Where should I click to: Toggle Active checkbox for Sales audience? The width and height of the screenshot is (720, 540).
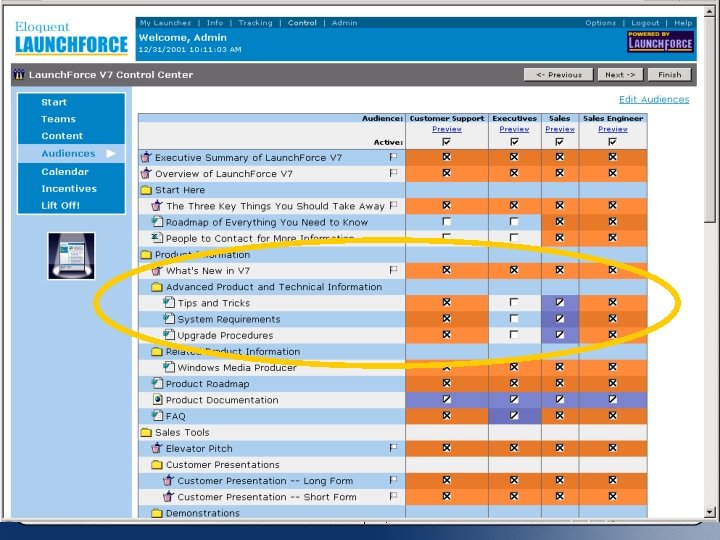[559, 142]
